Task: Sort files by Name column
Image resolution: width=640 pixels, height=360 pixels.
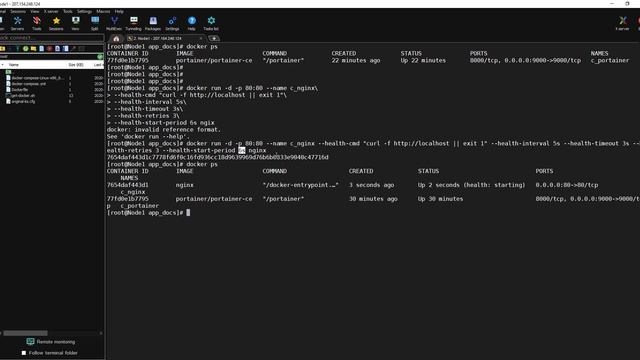Action: click(14, 65)
